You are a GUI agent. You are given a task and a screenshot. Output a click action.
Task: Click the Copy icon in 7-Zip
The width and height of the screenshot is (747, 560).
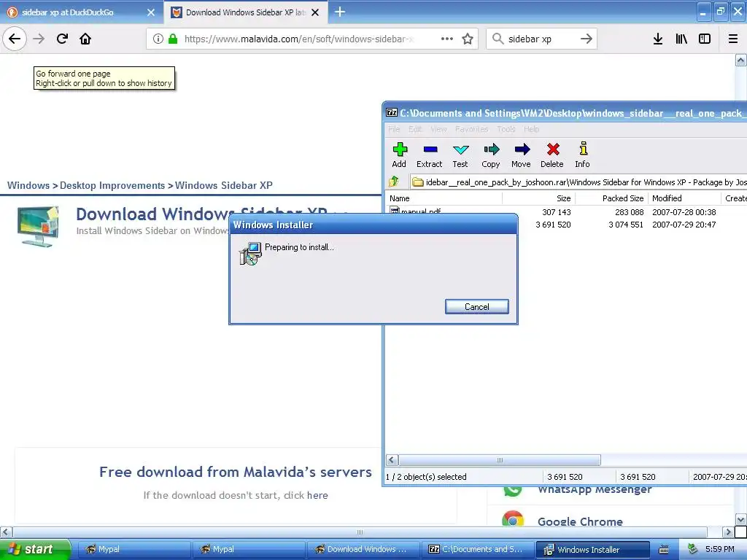pos(491,155)
